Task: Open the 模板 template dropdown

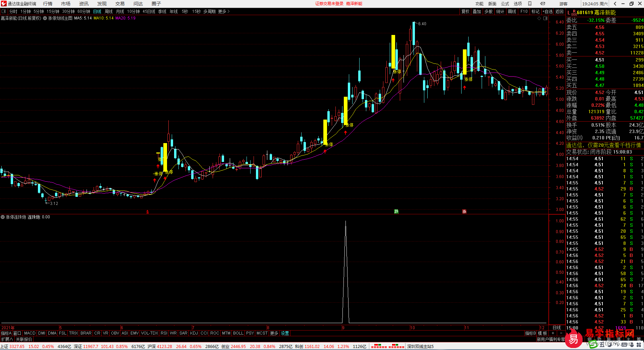Action: (x=543, y=333)
